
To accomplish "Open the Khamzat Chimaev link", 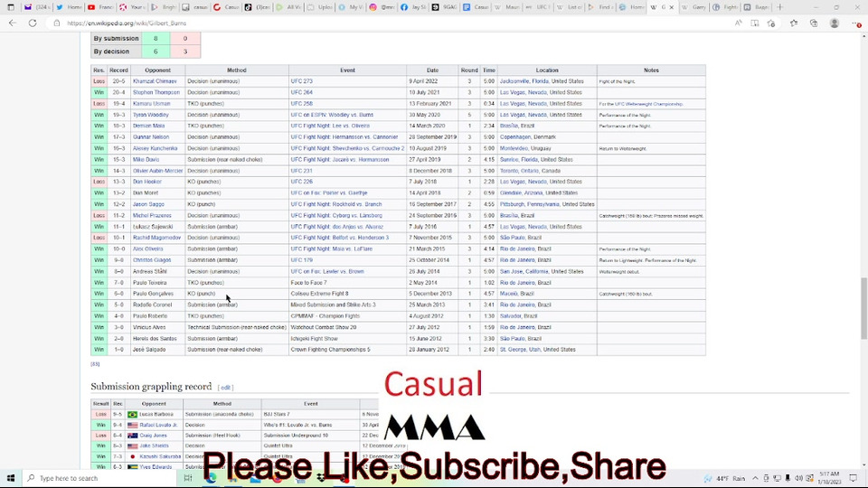I will [155, 81].
